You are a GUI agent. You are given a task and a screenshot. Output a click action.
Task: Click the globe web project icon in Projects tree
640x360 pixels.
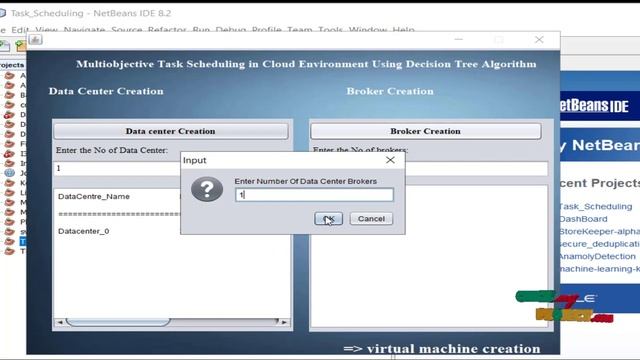point(9,173)
